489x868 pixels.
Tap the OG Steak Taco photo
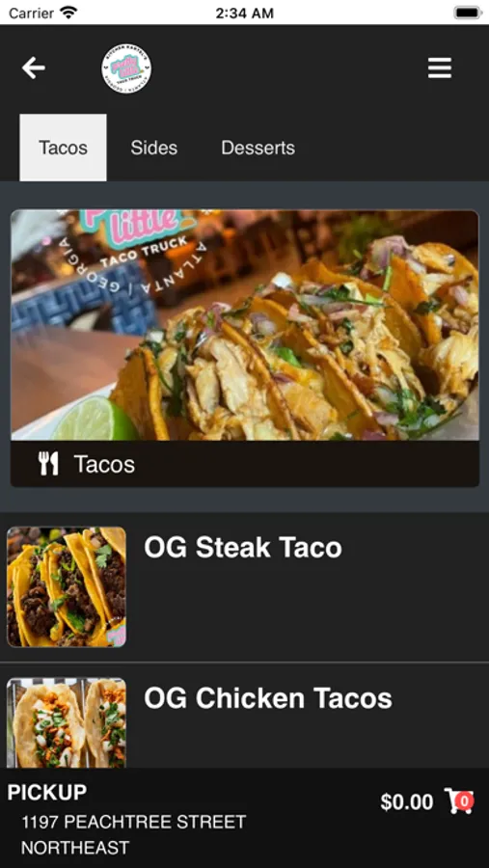pos(67,586)
